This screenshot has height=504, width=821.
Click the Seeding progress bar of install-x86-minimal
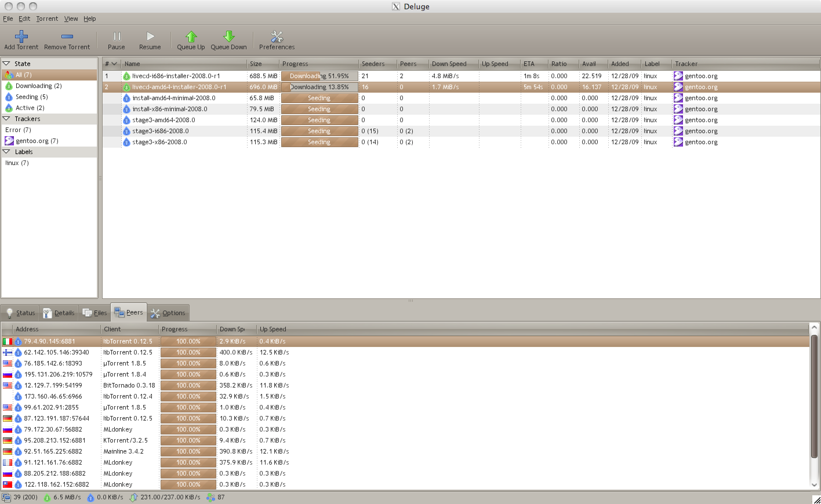click(319, 109)
